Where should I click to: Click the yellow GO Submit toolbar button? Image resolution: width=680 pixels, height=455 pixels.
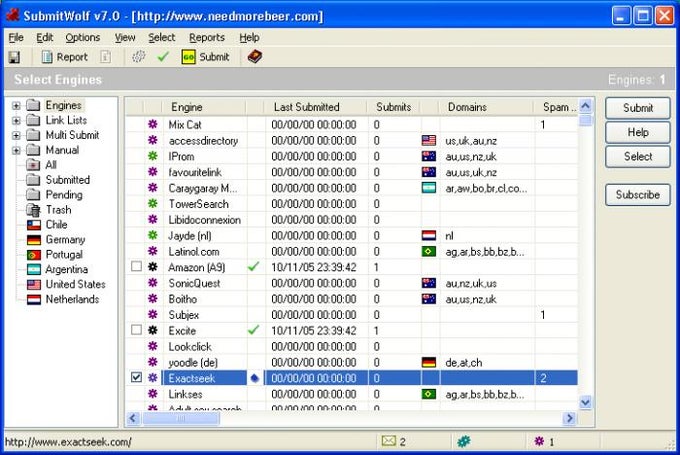[206, 57]
